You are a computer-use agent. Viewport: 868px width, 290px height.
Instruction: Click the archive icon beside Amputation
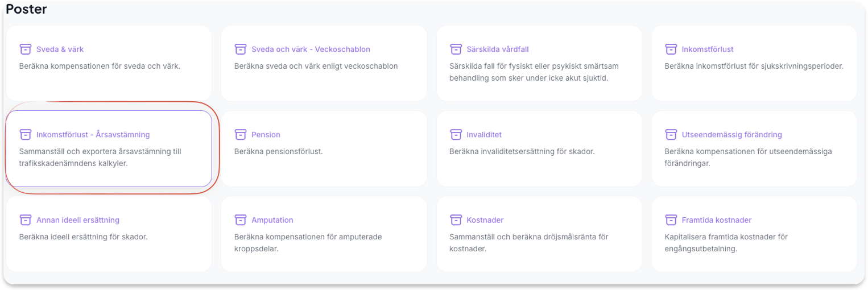pyautogui.click(x=241, y=220)
